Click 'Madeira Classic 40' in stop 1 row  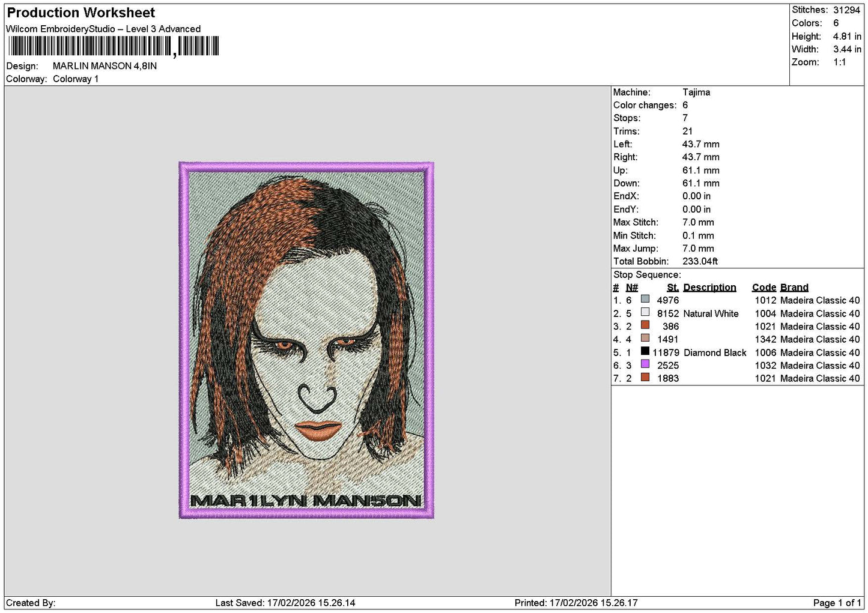point(820,301)
